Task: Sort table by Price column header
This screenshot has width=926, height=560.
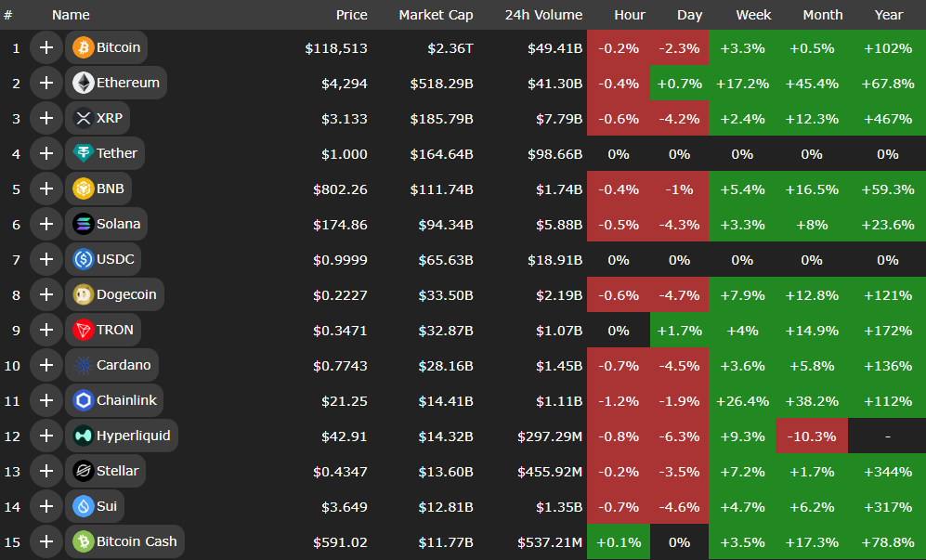Action: tap(351, 15)
